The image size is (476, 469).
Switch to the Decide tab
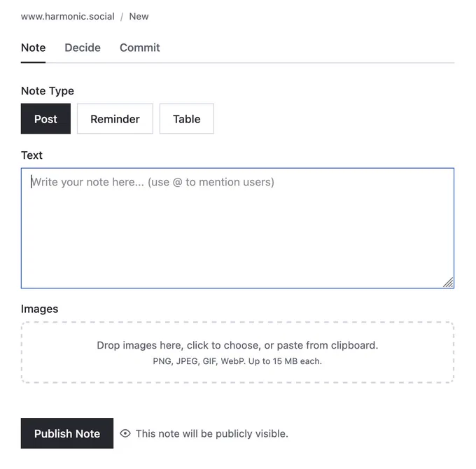83,48
